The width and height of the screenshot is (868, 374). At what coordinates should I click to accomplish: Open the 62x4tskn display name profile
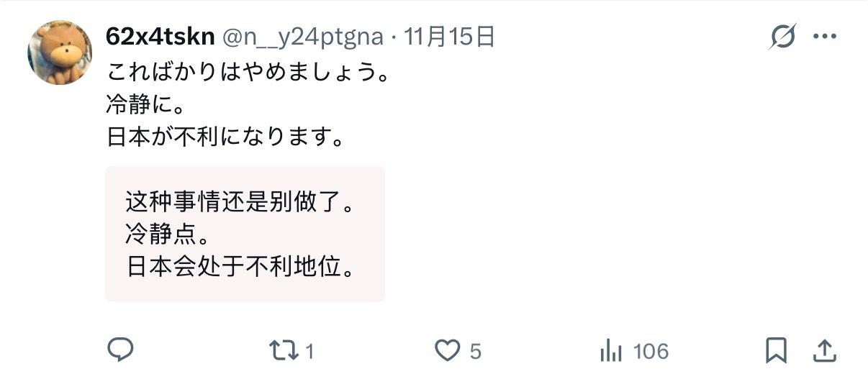161,36
